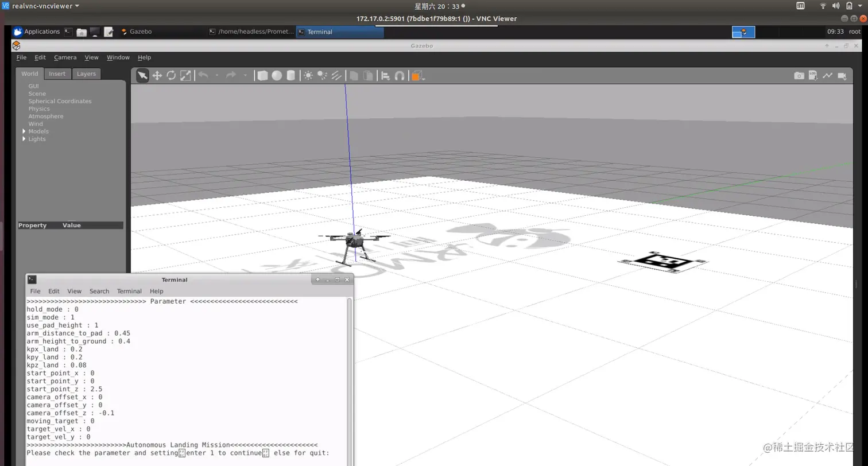Select Scene item in World tree
Screen dimensions: 868x466
(37, 94)
